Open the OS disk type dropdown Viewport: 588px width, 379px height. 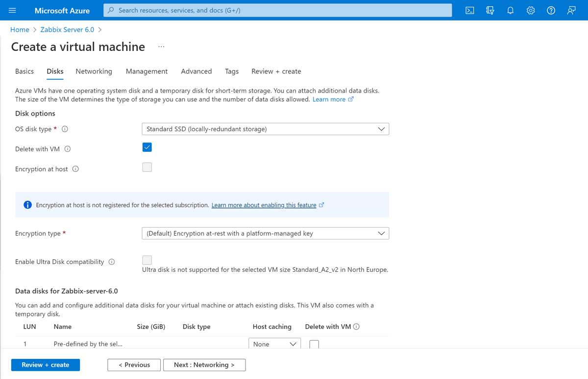click(x=265, y=129)
